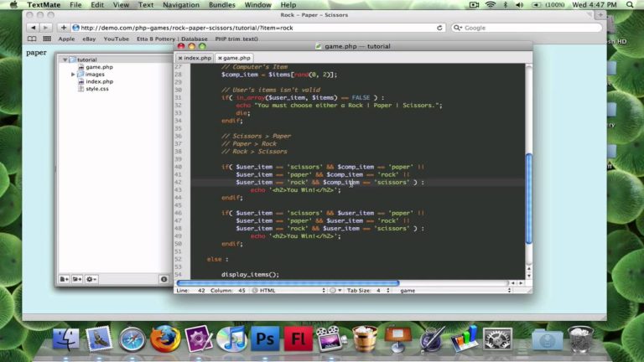Click the horizontal scrollbar in the editor

coord(288,282)
